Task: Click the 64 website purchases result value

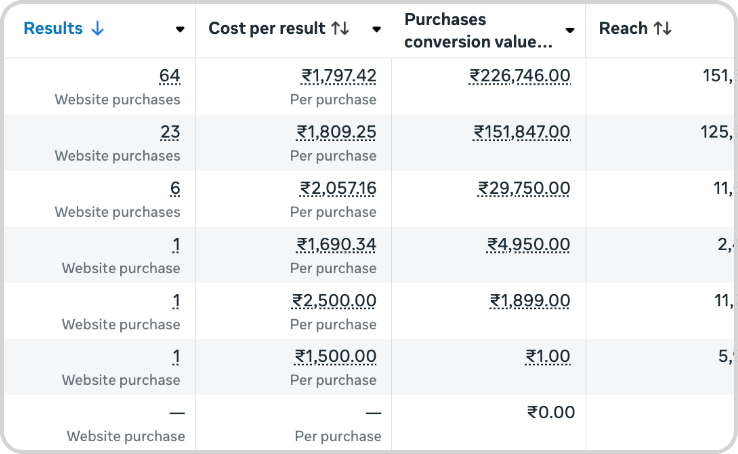Action: [169, 76]
